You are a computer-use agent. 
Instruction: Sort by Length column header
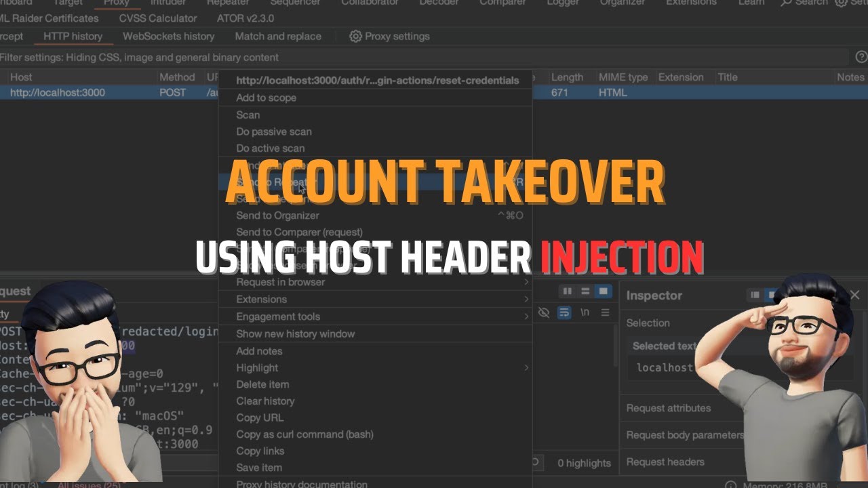(x=567, y=77)
